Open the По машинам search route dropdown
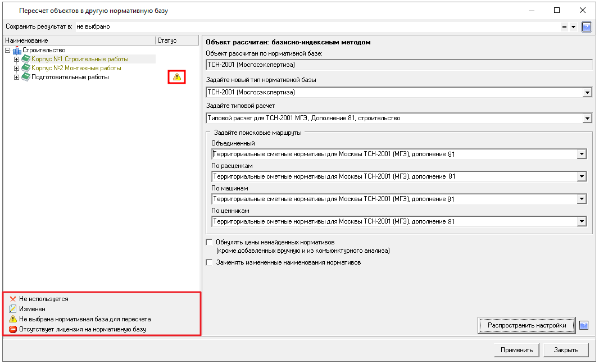 point(582,199)
